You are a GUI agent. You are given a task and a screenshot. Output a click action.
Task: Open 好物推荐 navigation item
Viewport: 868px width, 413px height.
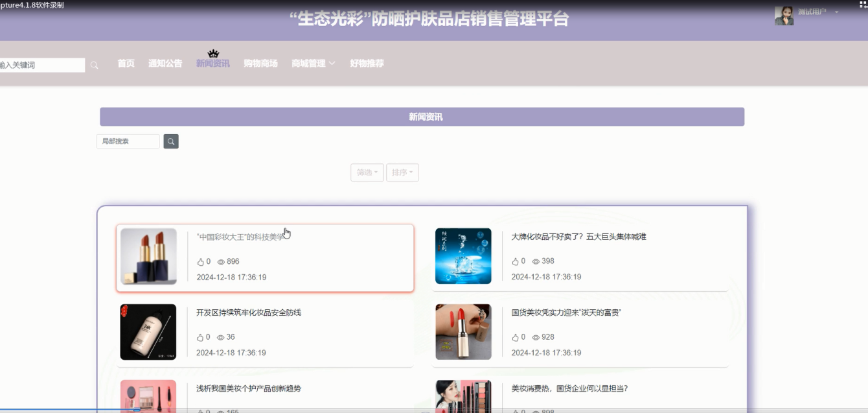point(367,64)
